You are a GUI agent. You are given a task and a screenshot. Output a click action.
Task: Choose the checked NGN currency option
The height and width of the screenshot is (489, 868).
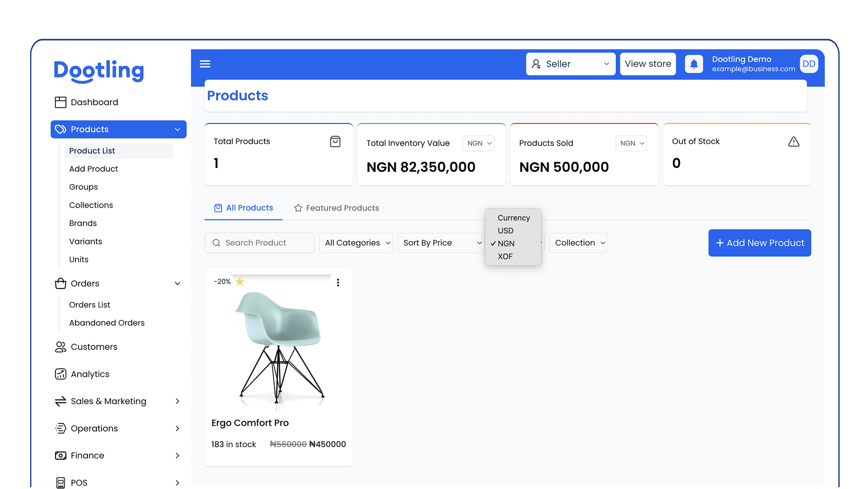point(506,243)
